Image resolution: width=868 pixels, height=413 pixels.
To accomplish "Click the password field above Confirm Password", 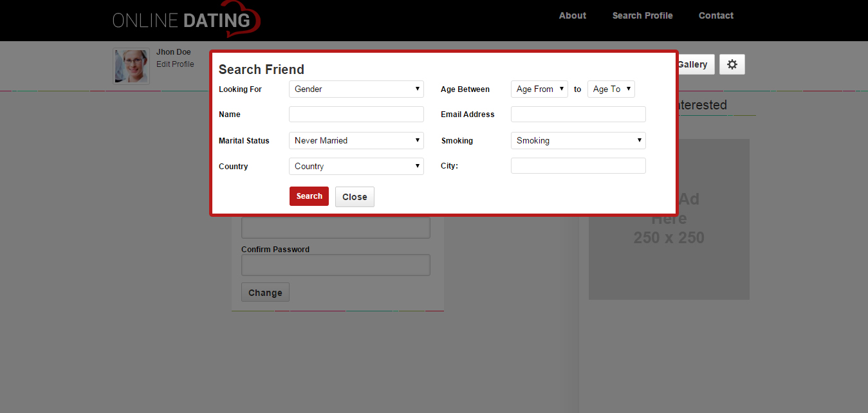I will pyautogui.click(x=336, y=228).
